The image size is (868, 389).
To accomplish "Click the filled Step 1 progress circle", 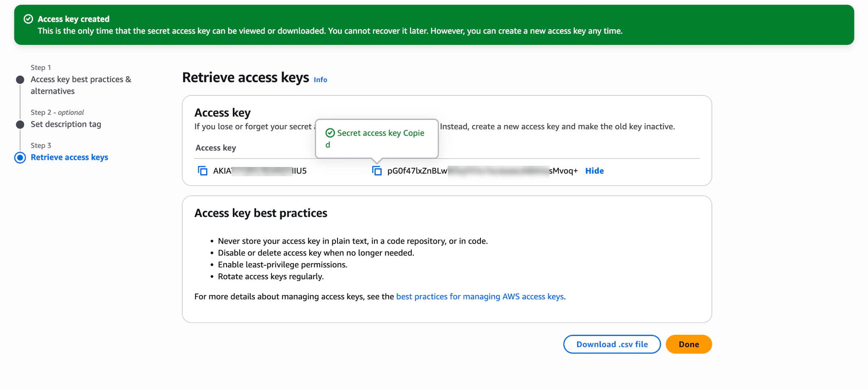I will pyautogui.click(x=20, y=79).
